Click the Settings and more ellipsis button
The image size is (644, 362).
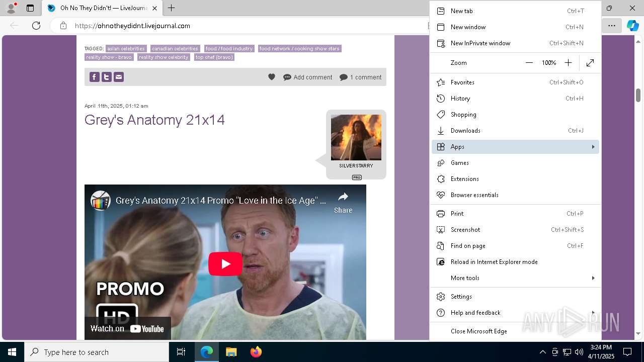coord(611,26)
